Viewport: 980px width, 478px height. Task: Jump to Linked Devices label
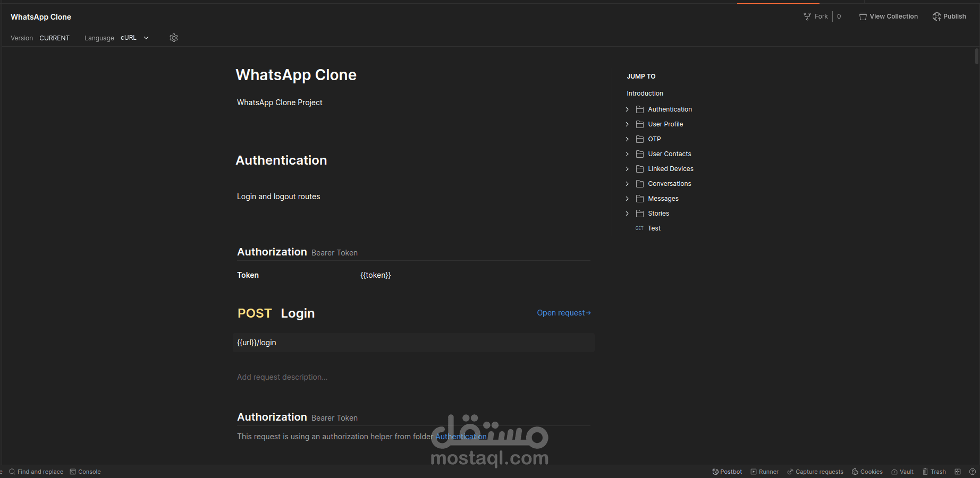pyautogui.click(x=671, y=169)
